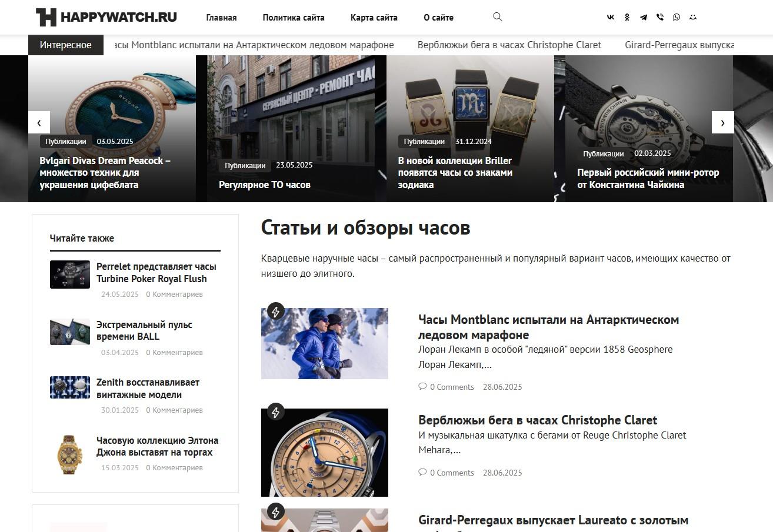Open Карта сайта in navigation
This screenshot has width=773, height=532.
click(374, 18)
